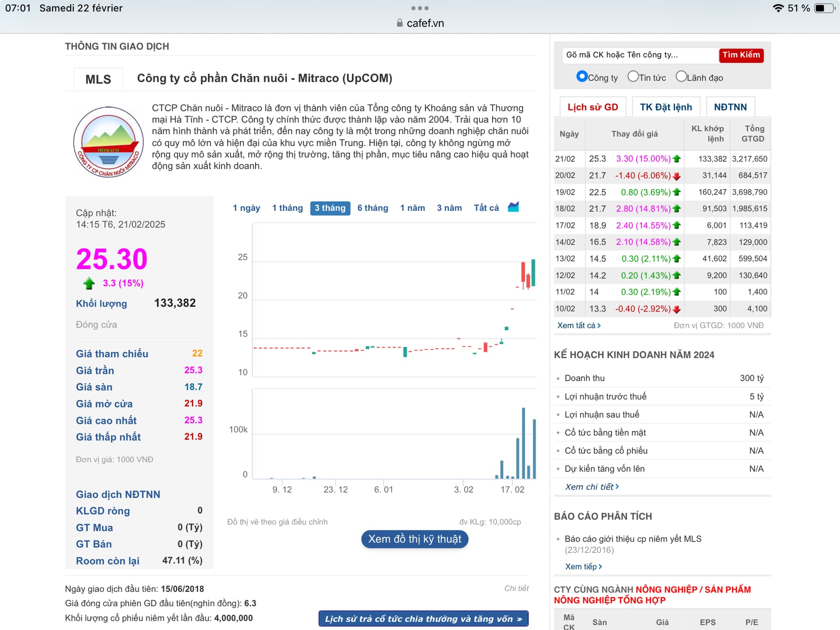Expand Xem tất cả trading history
This screenshot has width=840, height=630.
point(578,325)
